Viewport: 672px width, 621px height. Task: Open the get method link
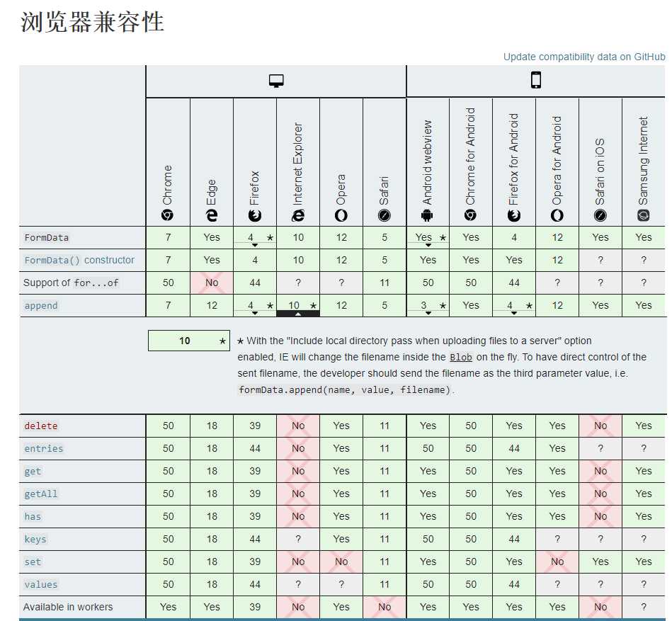(33, 472)
